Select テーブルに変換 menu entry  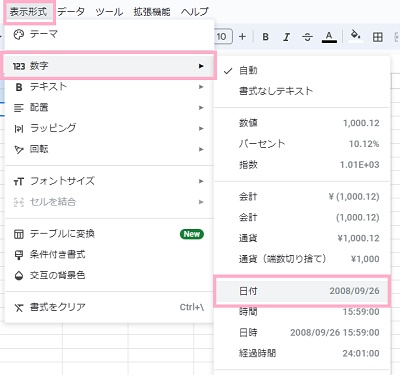109,234
